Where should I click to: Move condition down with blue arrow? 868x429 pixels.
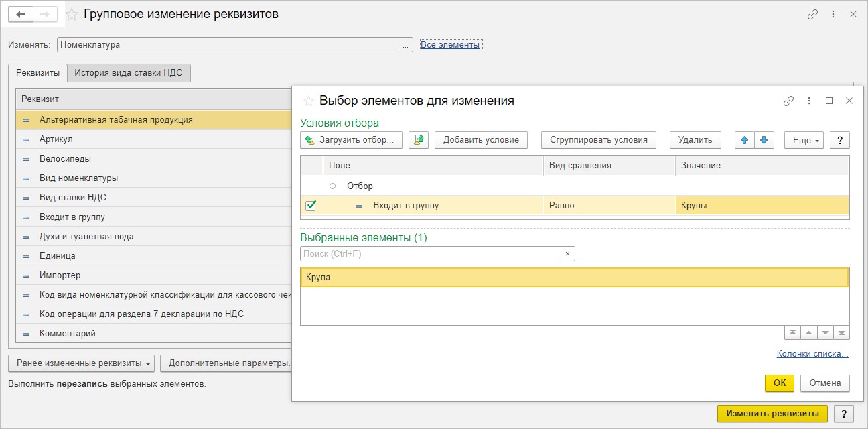point(764,140)
